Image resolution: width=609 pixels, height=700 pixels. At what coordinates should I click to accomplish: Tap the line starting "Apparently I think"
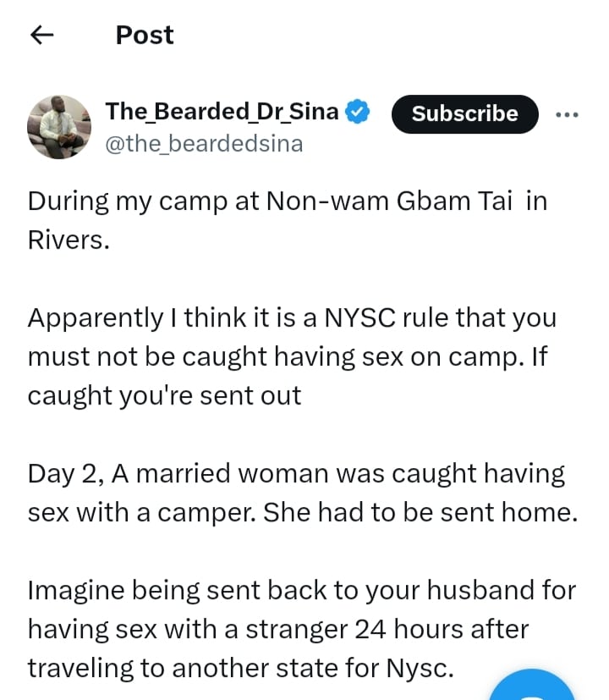[290, 317]
